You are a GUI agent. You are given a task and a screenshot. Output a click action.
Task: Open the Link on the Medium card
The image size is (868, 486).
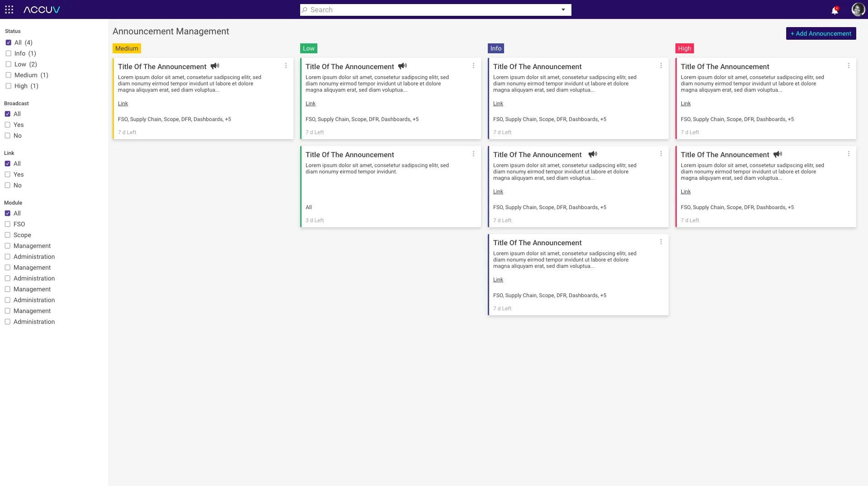[x=123, y=103]
